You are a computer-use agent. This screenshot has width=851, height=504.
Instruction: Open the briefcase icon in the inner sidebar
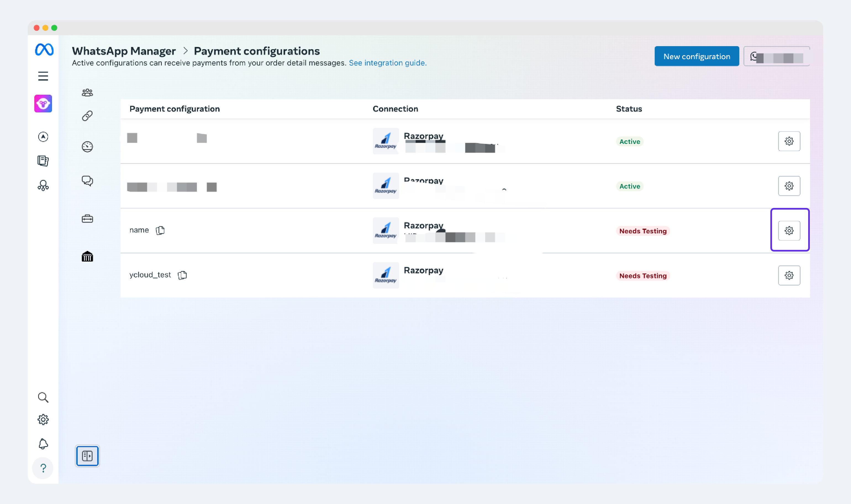point(87,218)
